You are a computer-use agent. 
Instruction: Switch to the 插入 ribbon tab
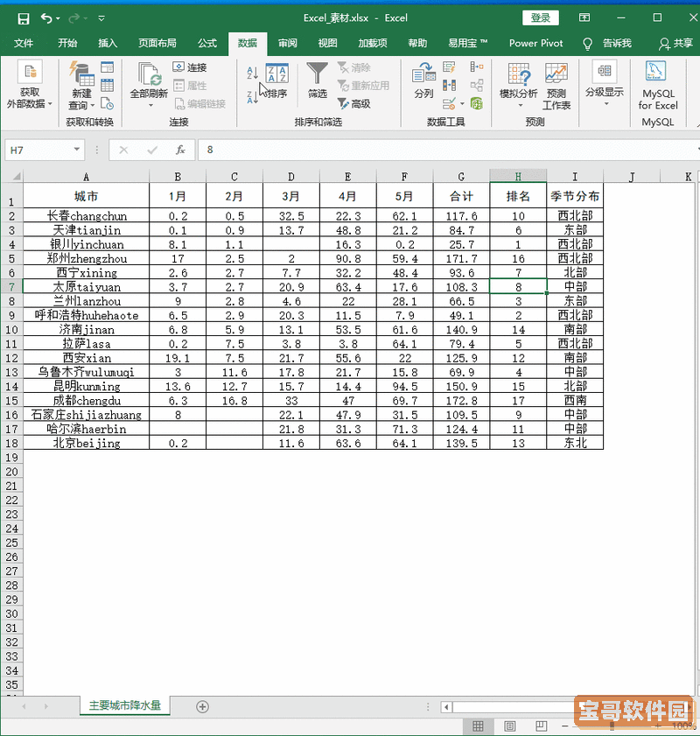108,43
